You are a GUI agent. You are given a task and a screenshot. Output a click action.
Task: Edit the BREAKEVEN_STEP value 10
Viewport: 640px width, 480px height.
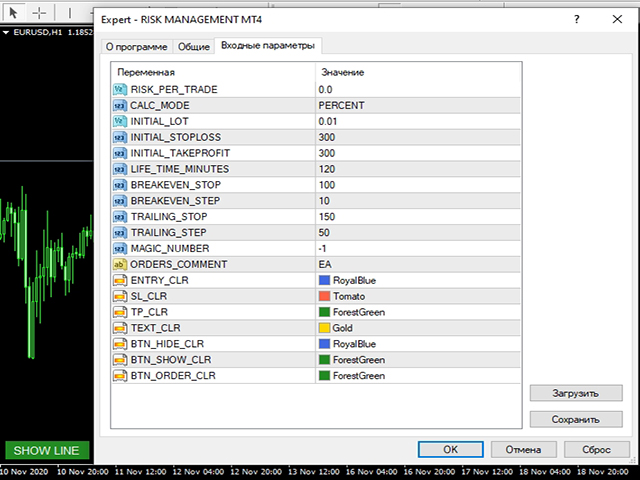(x=418, y=201)
